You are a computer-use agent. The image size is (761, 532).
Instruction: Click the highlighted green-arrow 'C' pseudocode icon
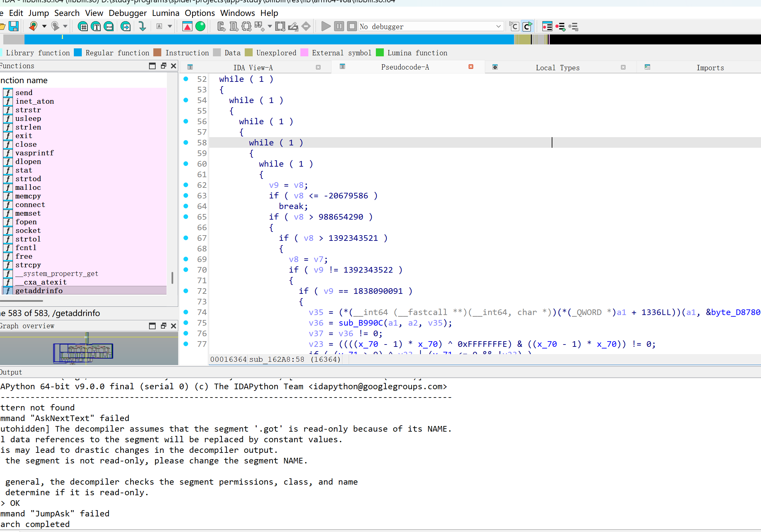click(x=527, y=26)
